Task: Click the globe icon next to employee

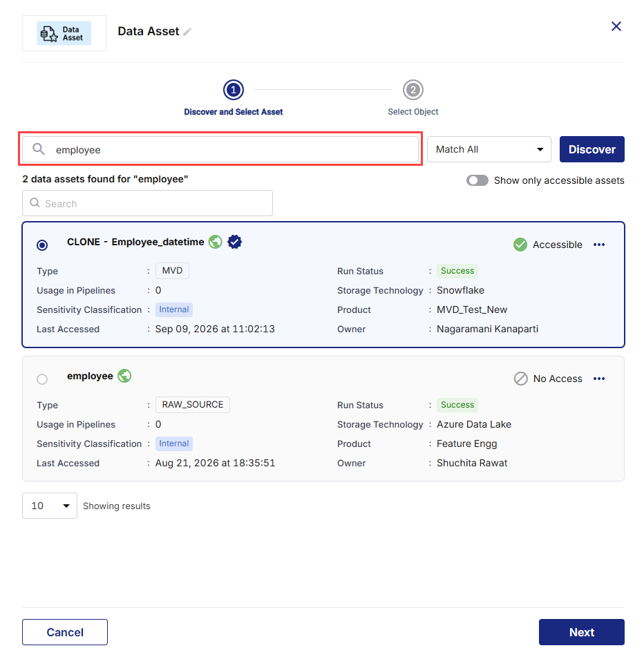Action: coord(124,376)
